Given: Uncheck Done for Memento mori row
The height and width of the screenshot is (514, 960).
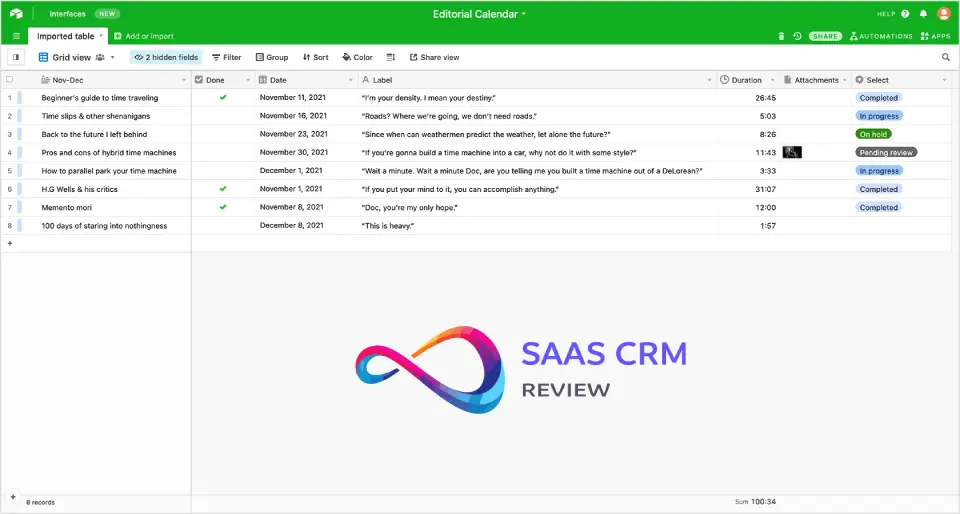Looking at the screenshot, I should (x=223, y=207).
